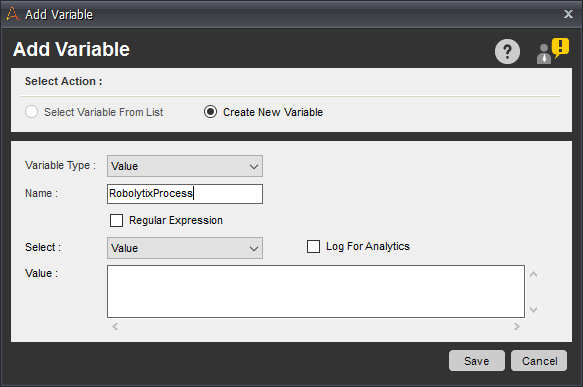Click the Value box scroll down arrow
Screen dimensions: 583x387
[x=534, y=309]
